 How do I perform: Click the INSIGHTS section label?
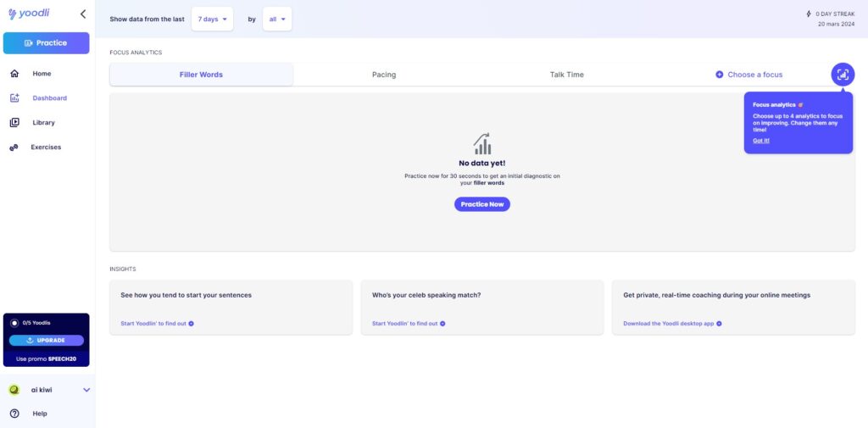[x=122, y=270]
